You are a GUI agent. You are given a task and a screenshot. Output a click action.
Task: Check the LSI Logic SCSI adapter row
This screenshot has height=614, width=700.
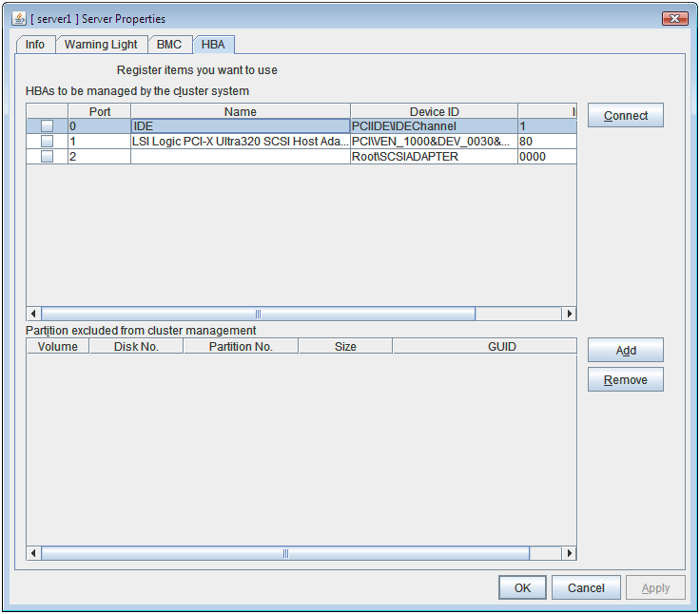[47, 142]
